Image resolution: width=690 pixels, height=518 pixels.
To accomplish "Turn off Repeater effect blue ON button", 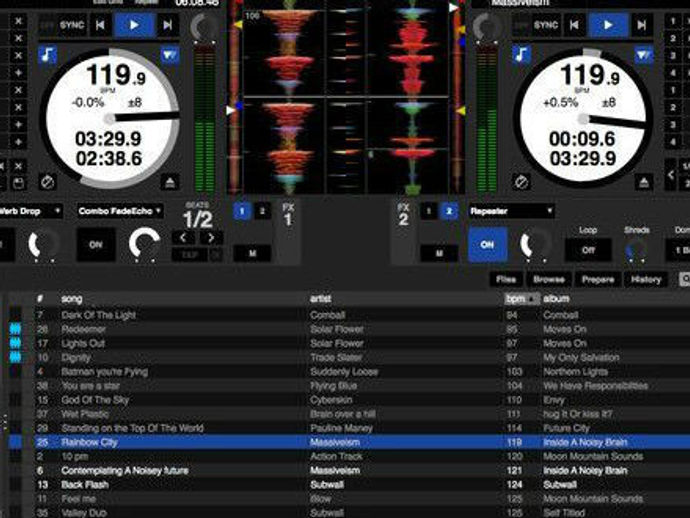I will 487,244.
